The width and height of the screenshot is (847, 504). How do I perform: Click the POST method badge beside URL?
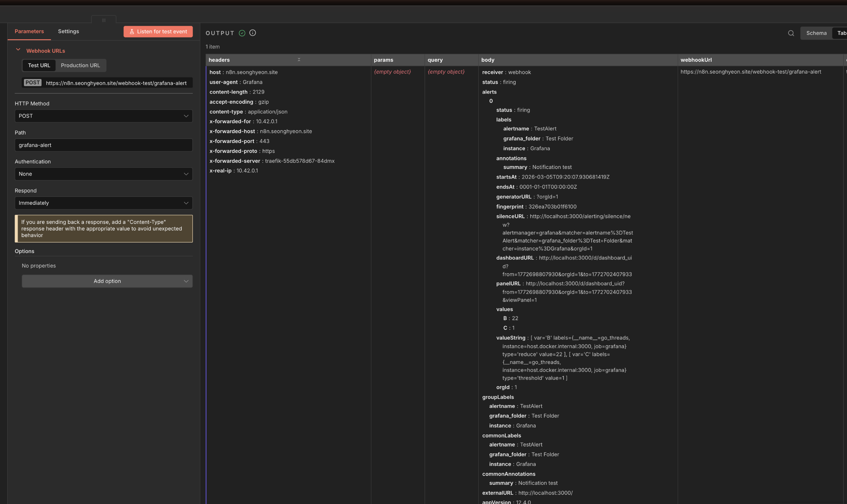[x=33, y=83]
